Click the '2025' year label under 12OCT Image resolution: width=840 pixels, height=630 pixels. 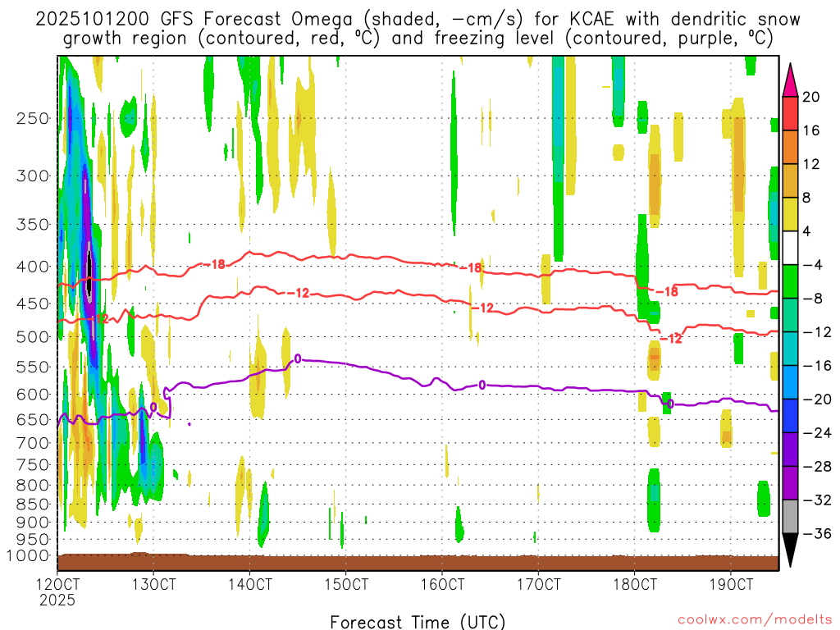[57, 600]
